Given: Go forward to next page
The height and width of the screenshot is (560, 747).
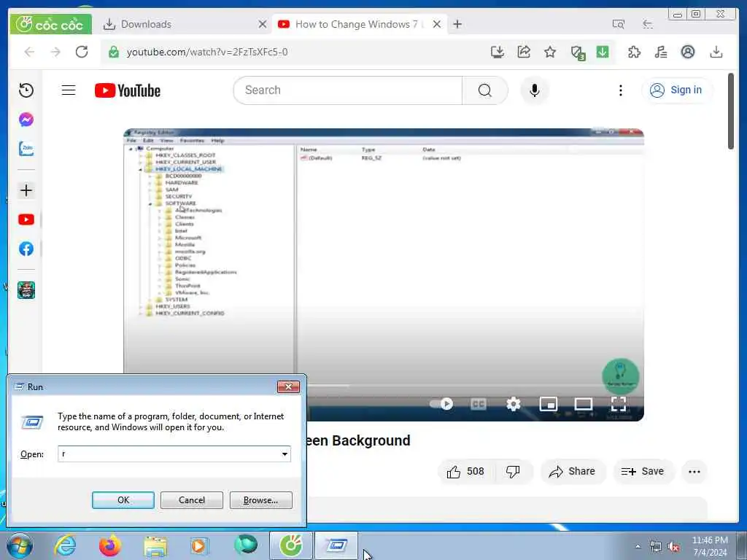Looking at the screenshot, I should pos(55,52).
